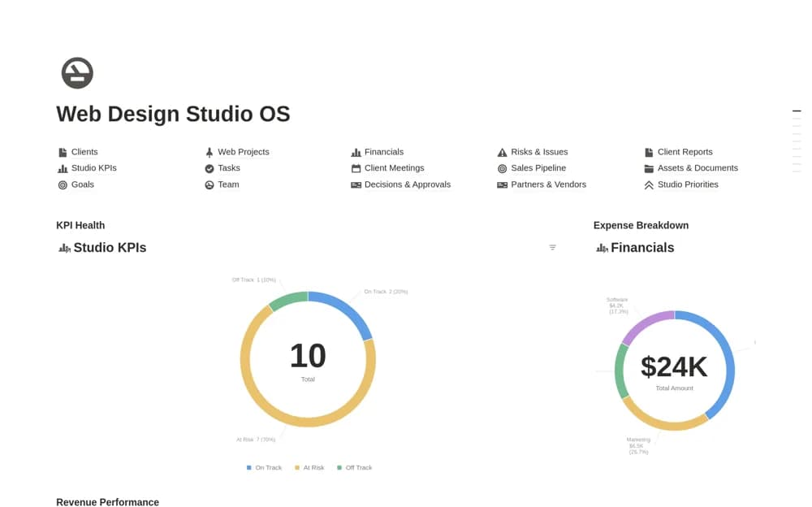This screenshot has width=812, height=507.
Task: Open the Sales Pipeline link
Action: 538,168
